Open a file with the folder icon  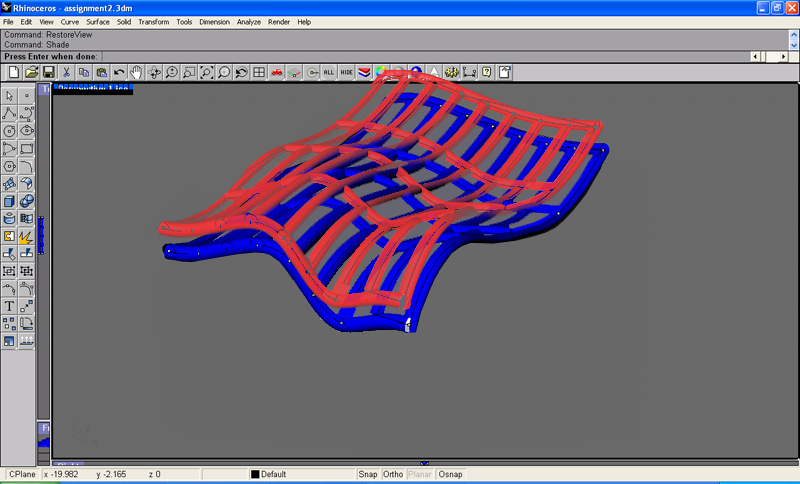[x=32, y=72]
